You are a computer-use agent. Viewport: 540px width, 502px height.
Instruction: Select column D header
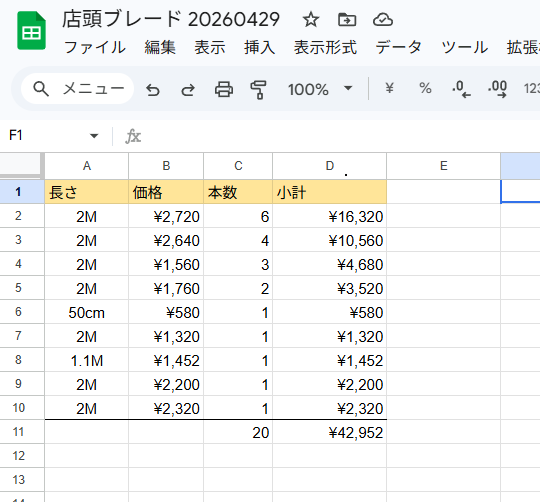tap(330, 166)
